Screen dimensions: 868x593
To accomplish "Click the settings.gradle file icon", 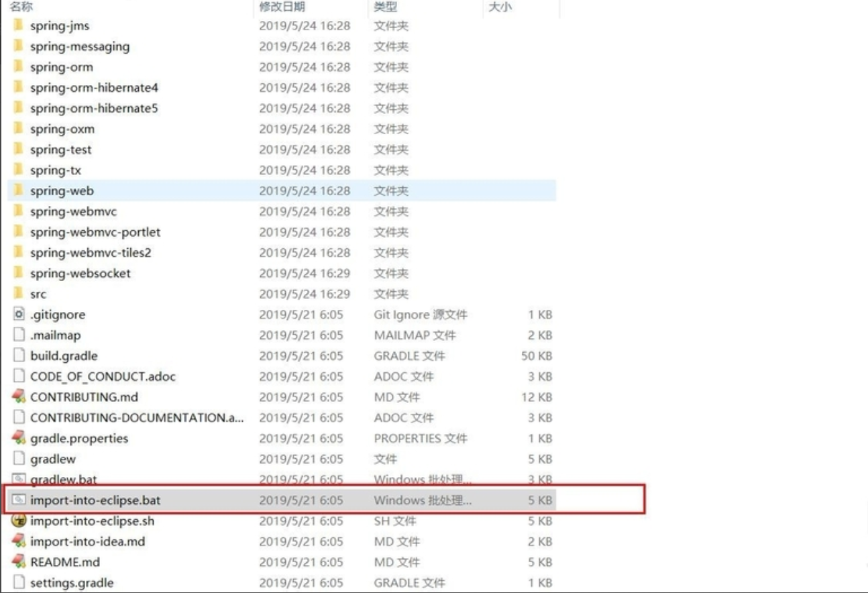I will (x=19, y=582).
